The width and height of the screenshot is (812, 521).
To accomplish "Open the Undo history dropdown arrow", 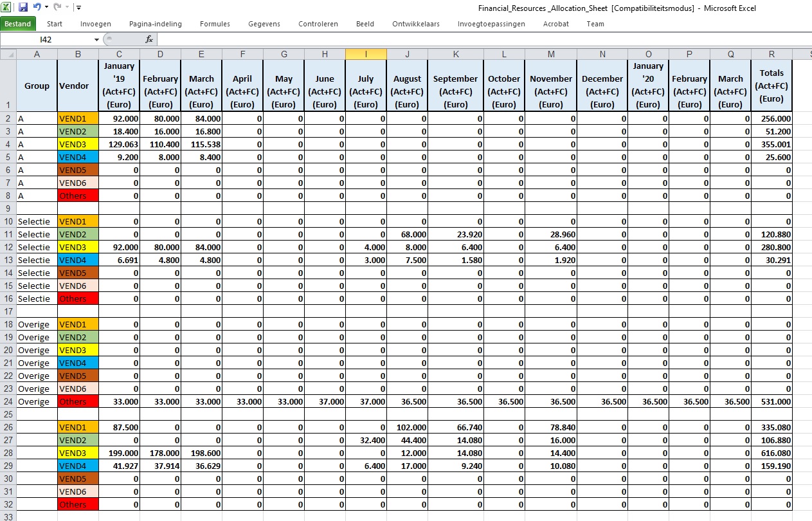I will click(46, 8).
